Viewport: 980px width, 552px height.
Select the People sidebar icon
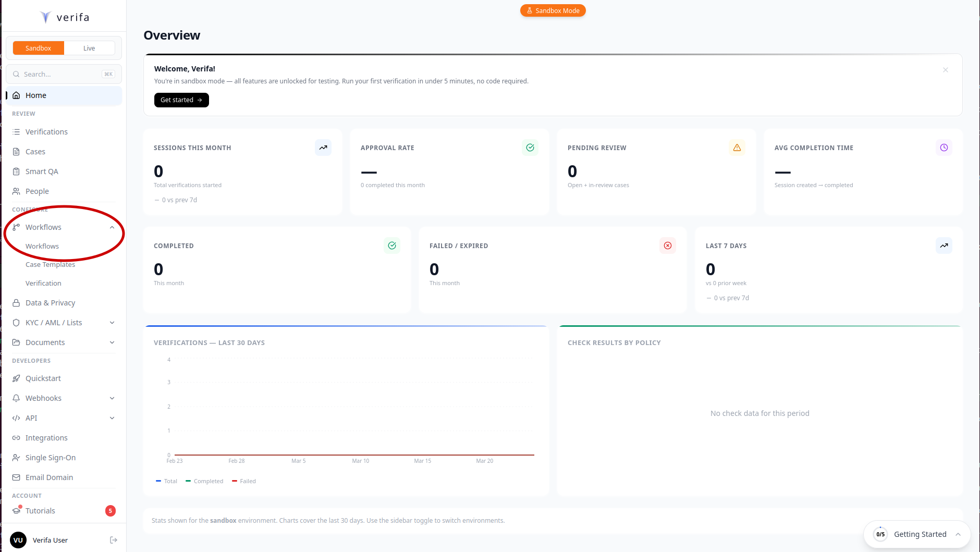pos(17,191)
